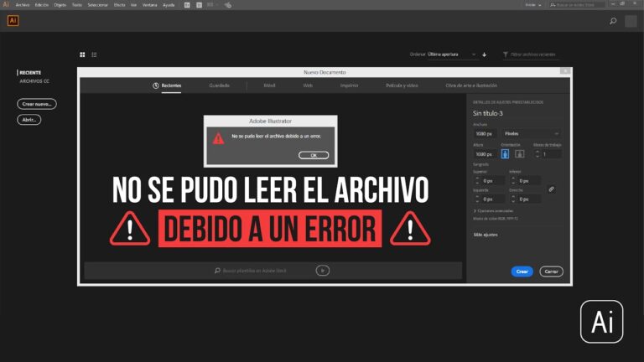Select portrait orientation
The height and width of the screenshot is (362, 644).
505,154
